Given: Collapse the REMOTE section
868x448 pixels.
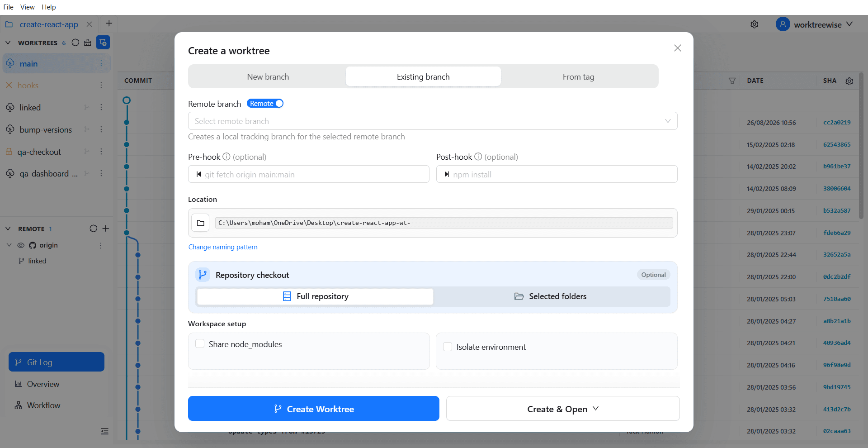Looking at the screenshot, I should click(8, 229).
